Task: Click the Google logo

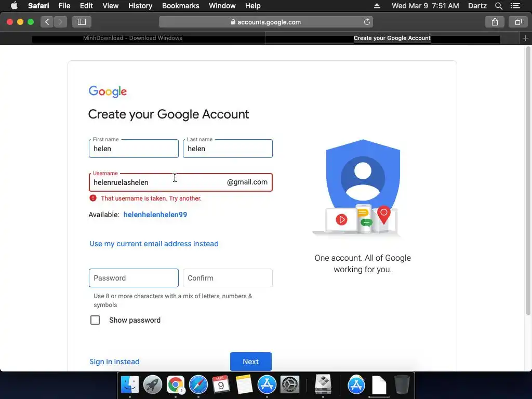Action: pyautogui.click(x=108, y=91)
